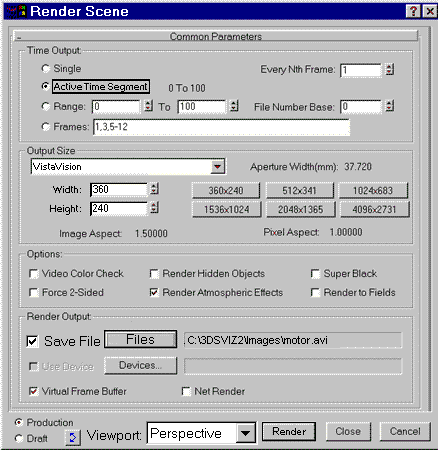Image resolution: width=438 pixels, height=450 pixels.
Task: Open the VistaVision output size dropdown
Action: (x=217, y=166)
